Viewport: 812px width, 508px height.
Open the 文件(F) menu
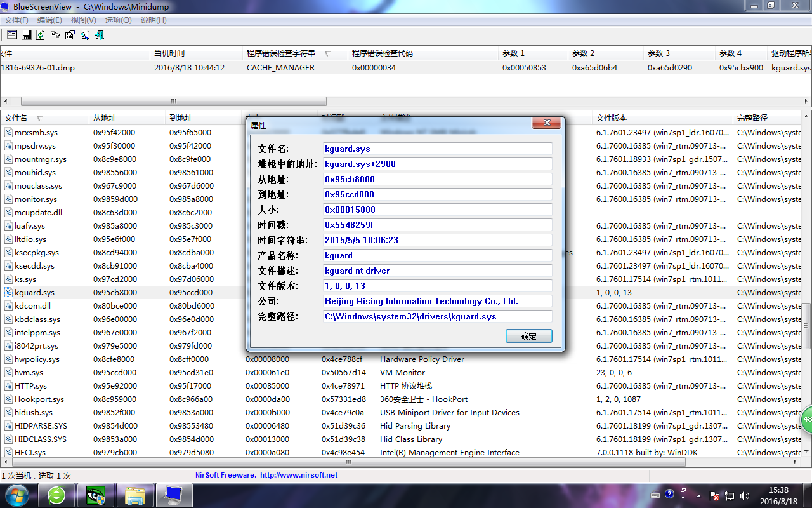(x=16, y=20)
